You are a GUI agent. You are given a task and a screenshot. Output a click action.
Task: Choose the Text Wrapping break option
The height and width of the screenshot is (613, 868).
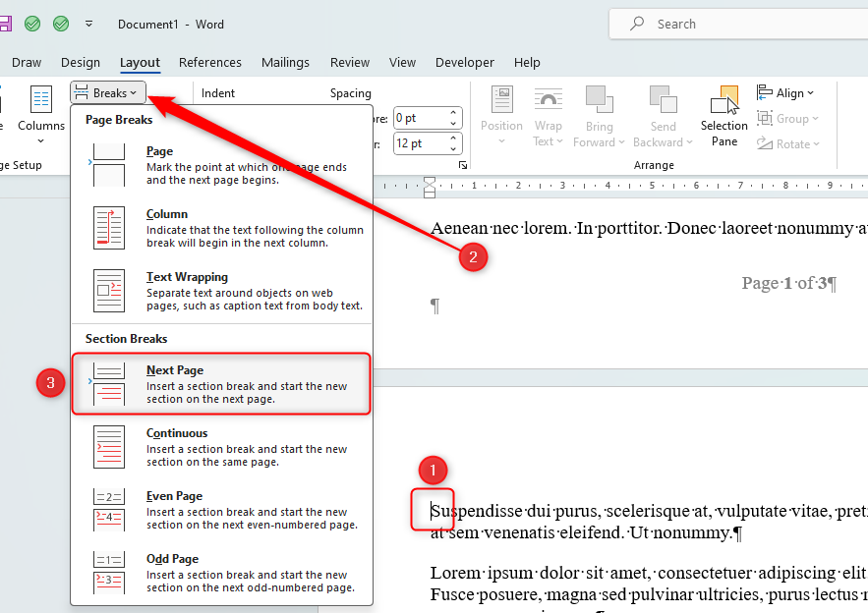221,291
